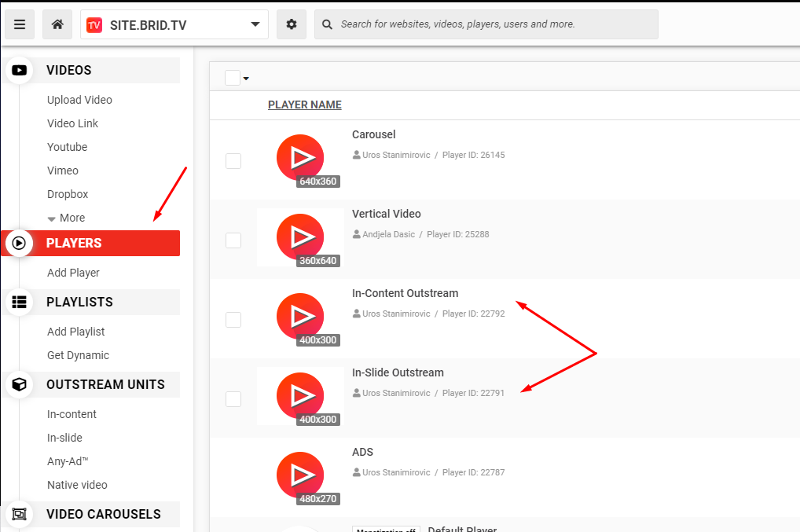Open the ADS player thumbnail
This screenshot has height=532, width=800.
tap(301, 476)
